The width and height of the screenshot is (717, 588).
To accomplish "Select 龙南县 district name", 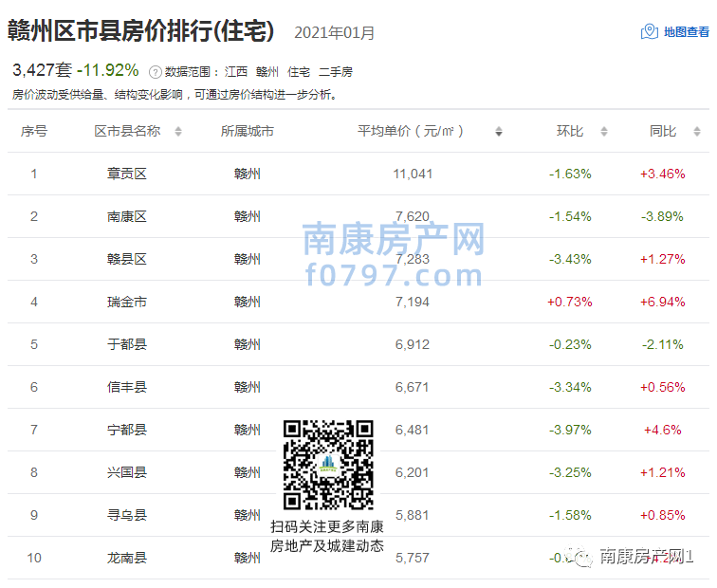I will pyautogui.click(x=127, y=558).
